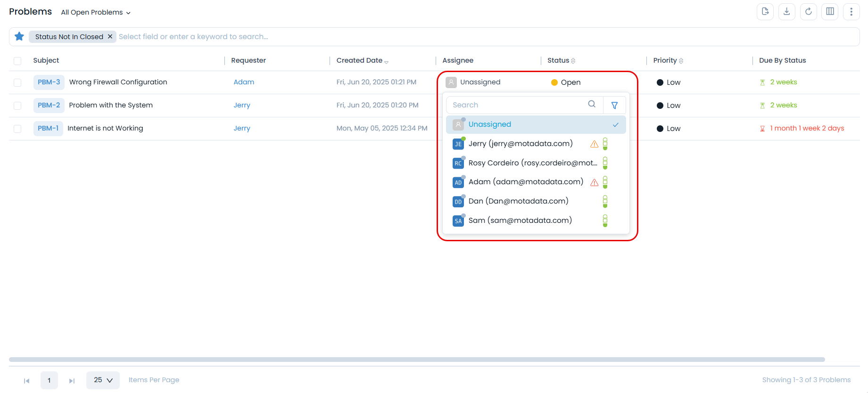The image size is (868, 393).
Task: Tick the checkbox for PBM-3 row
Action: 17,82
